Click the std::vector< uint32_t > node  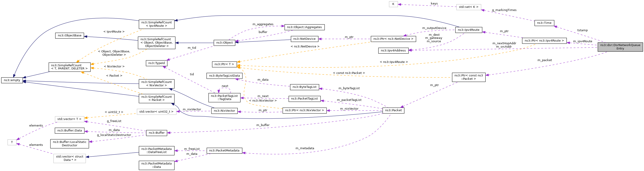[x=156, y=112]
